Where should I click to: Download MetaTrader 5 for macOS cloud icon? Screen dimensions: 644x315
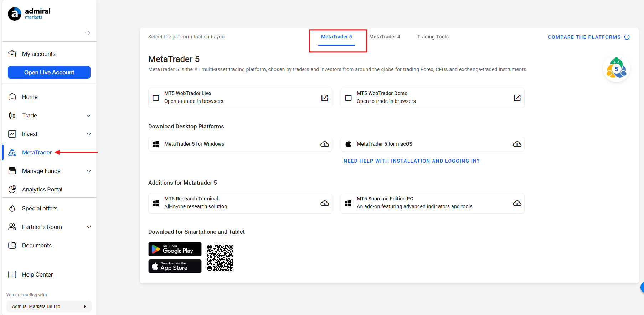517,144
